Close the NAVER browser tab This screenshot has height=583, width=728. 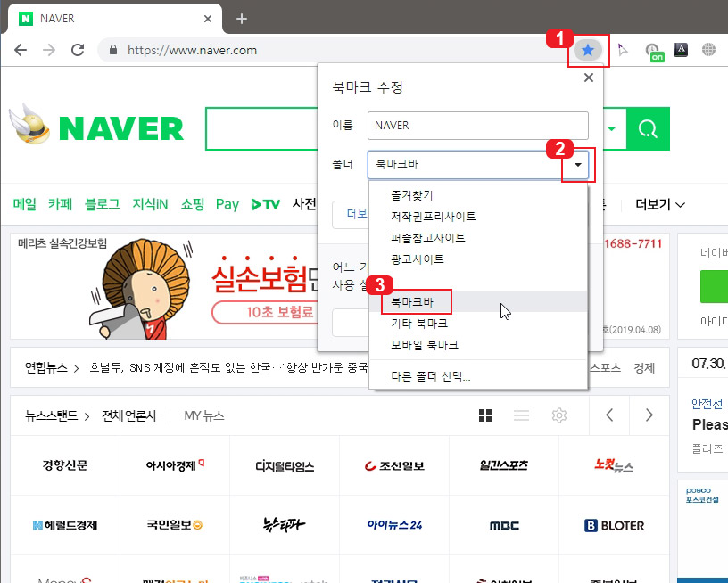(208, 19)
